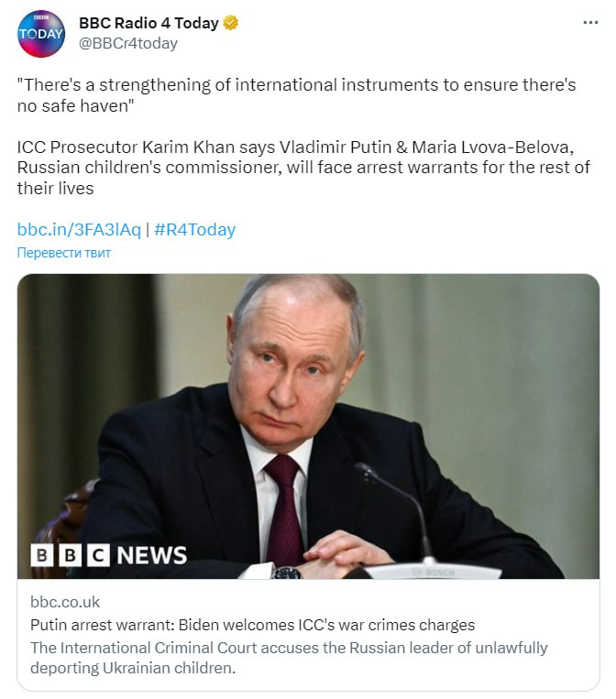
Task: Click the BBC News logo on image
Action: click(x=108, y=555)
